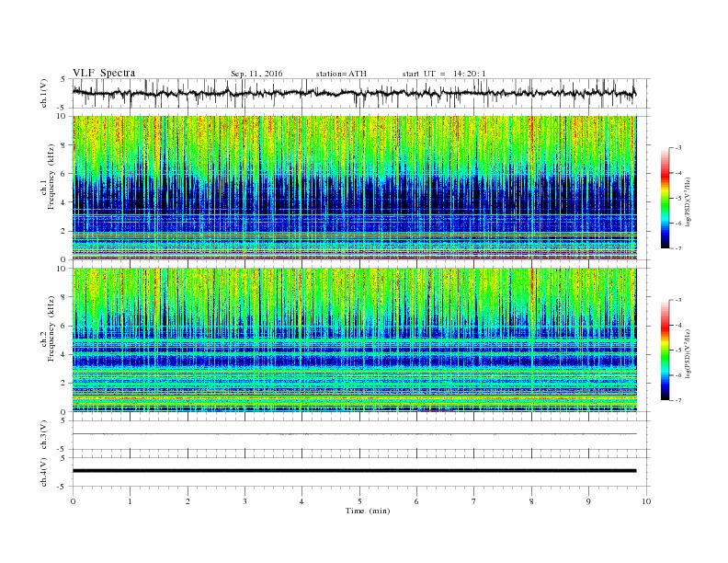
Task: Select the log(PSD) label beside ch.1 colorbar
Action: click(688, 201)
